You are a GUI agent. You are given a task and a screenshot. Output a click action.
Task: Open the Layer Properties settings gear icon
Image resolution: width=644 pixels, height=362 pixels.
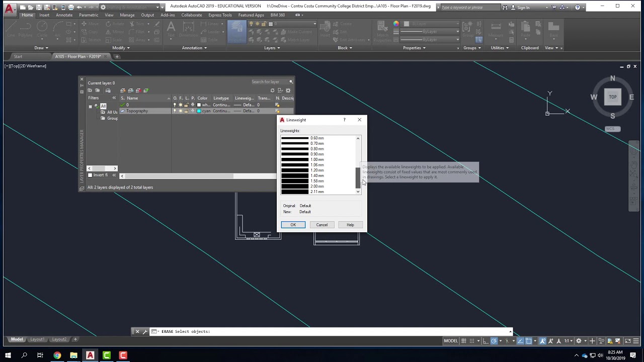click(x=288, y=90)
